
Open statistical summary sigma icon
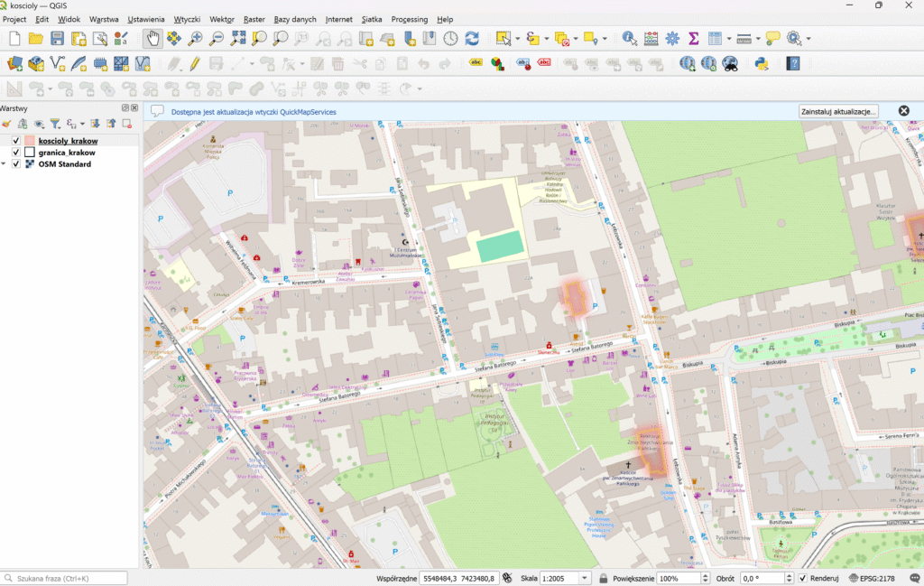pos(694,38)
